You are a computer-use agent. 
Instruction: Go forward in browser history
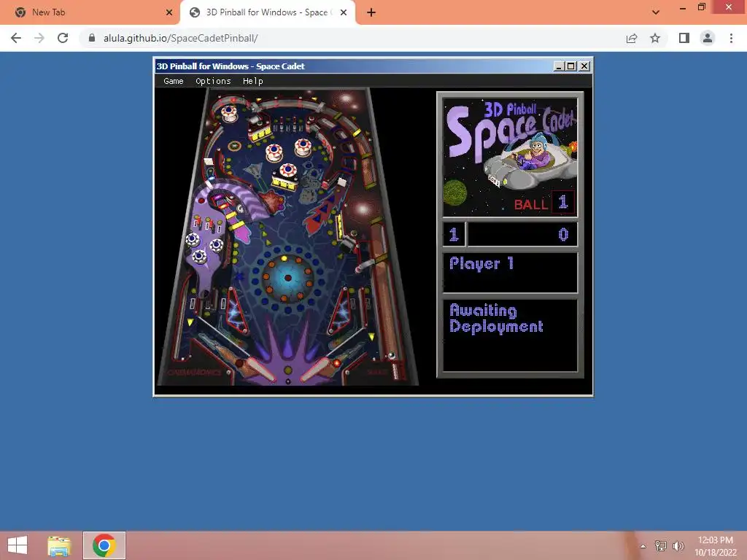[39, 38]
